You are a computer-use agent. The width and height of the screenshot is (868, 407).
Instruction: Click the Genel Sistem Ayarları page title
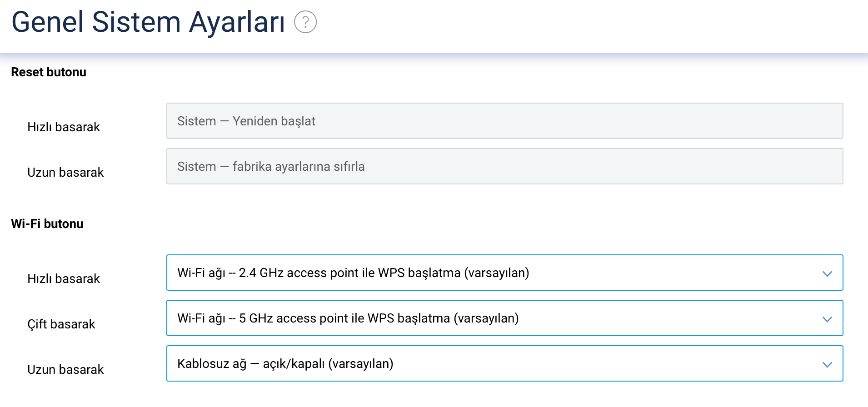click(x=148, y=22)
